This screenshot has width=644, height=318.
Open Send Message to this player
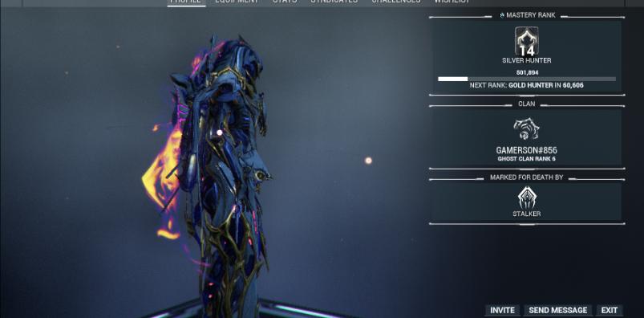557,310
